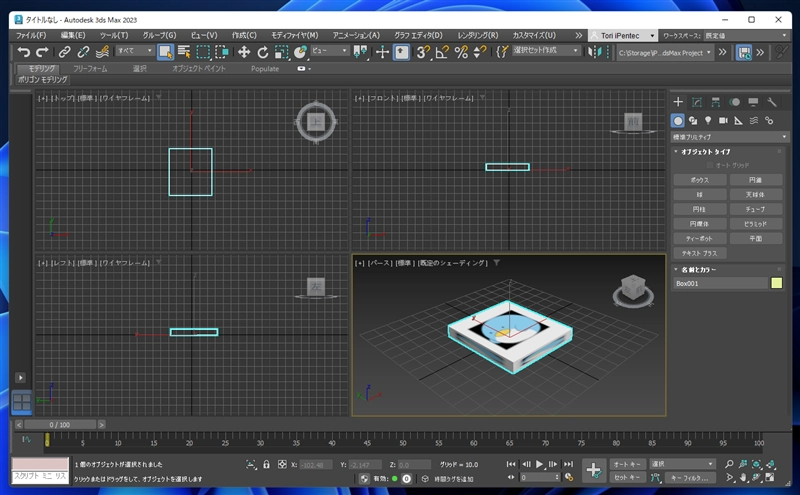Click the Zoom magnifier viewport icon
The image size is (800, 495).
[x=729, y=464]
